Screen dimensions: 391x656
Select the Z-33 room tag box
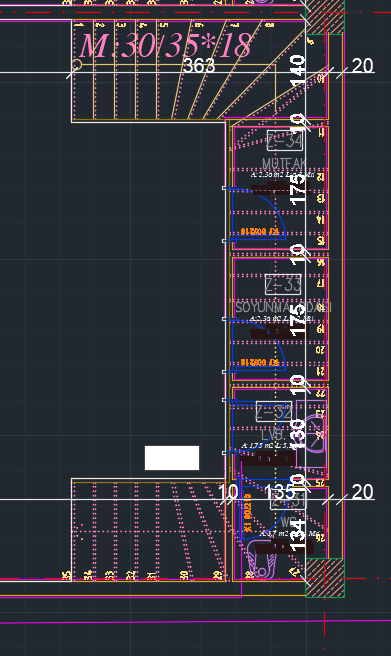coord(284,285)
